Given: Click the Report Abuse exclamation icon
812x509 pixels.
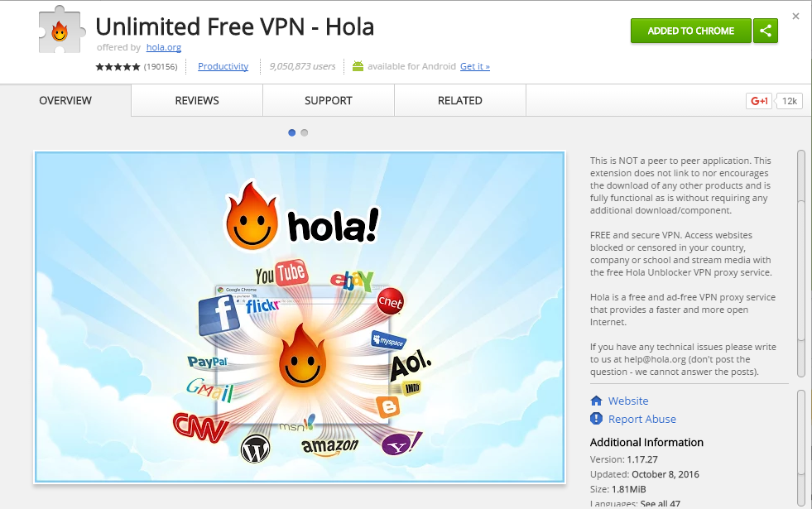Looking at the screenshot, I should (x=596, y=419).
